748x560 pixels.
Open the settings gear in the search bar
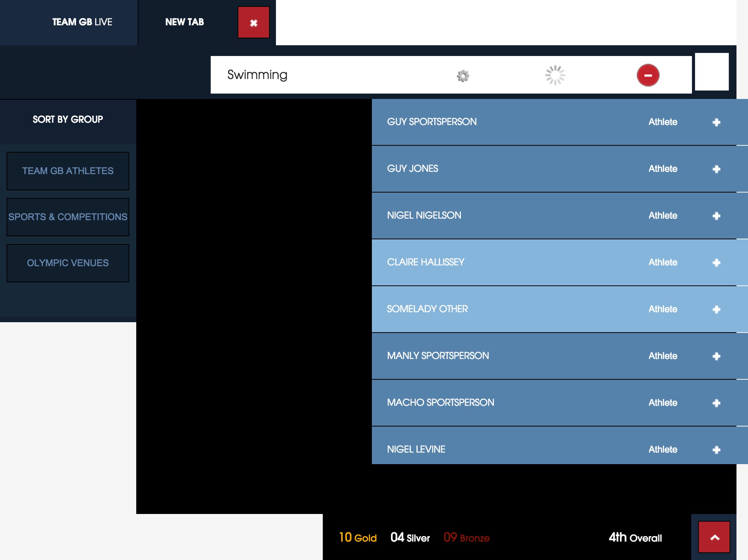[463, 75]
